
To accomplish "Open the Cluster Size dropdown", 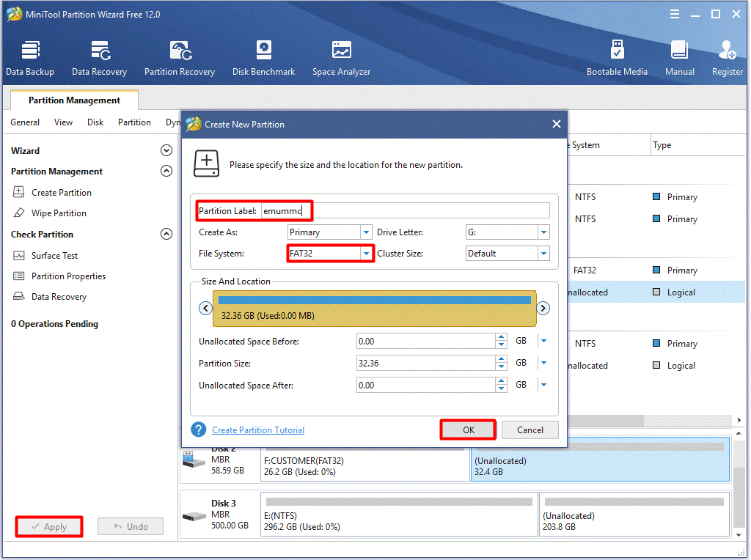I will [543, 254].
